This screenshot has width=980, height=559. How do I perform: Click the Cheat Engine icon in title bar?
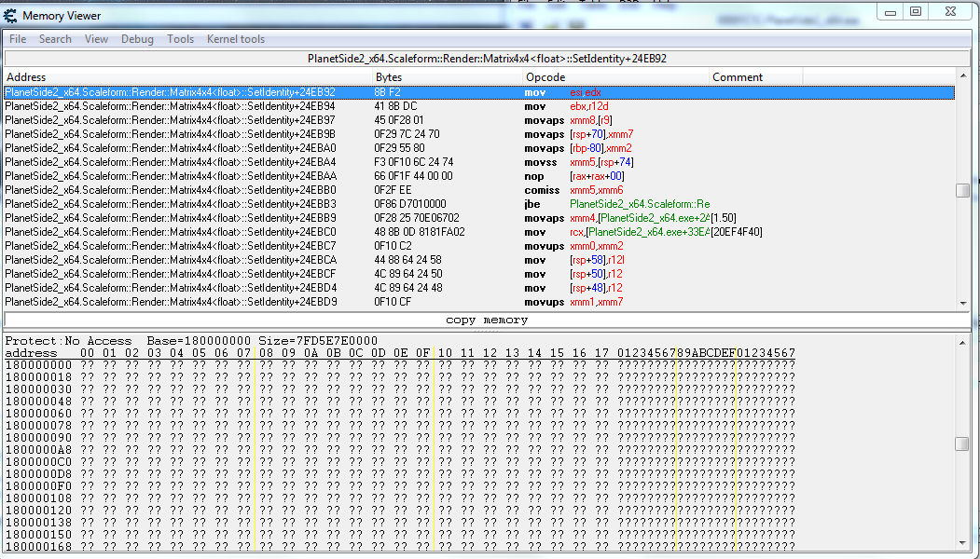(x=10, y=16)
